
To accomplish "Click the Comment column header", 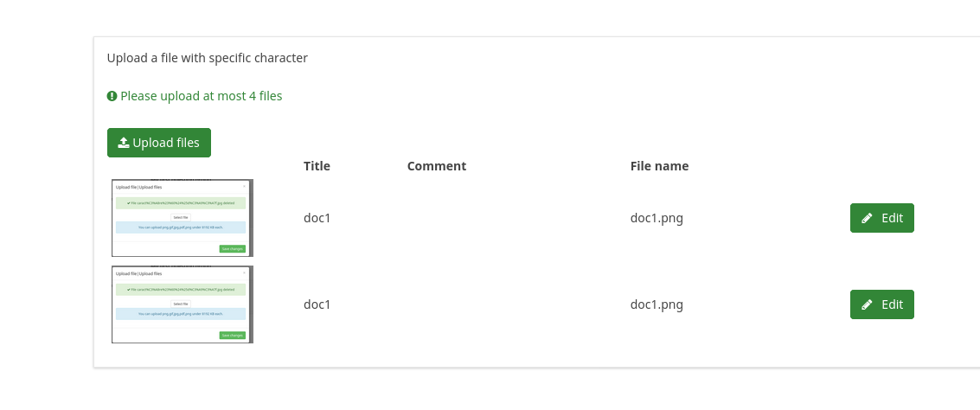I will point(436,166).
